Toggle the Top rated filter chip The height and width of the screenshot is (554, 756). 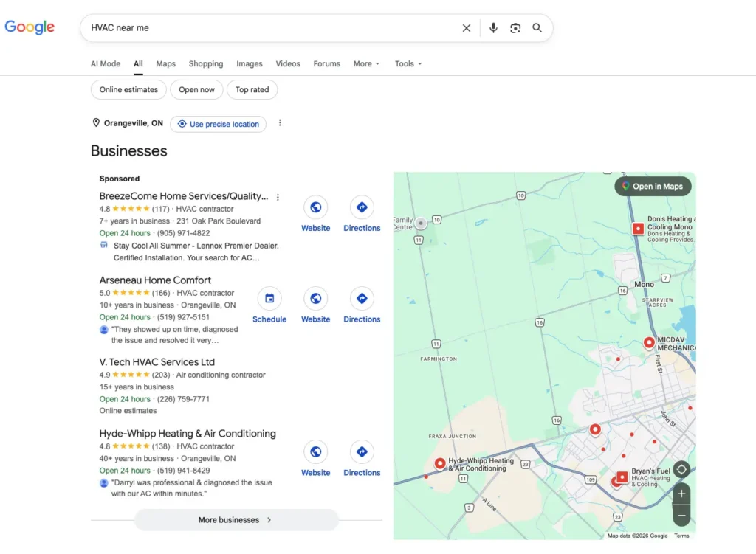[x=252, y=89]
